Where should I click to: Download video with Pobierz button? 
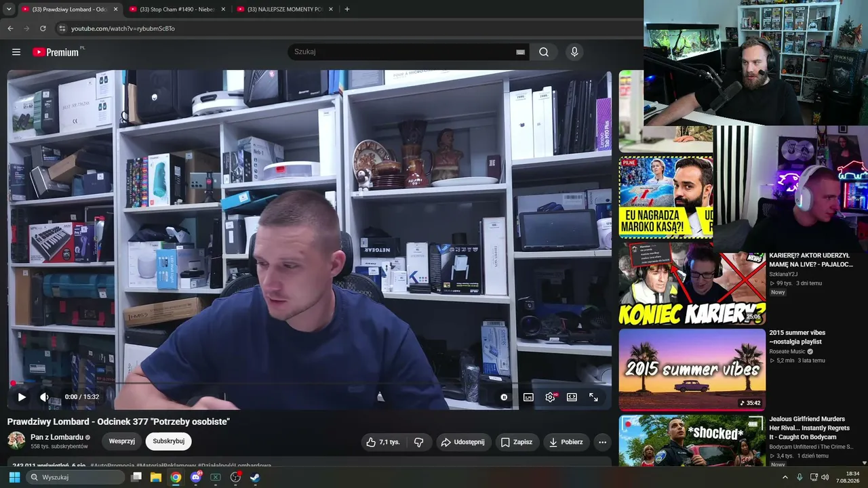click(566, 442)
